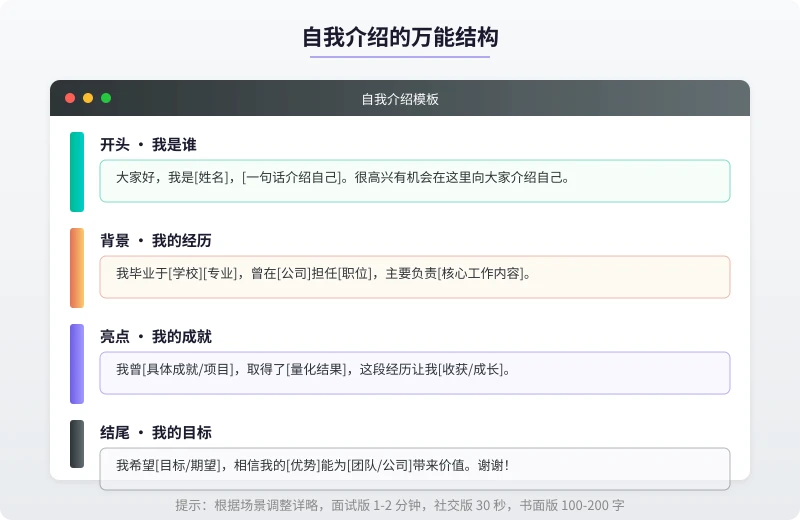This screenshot has width=800, height=520.
Task: Click the orange color bar beside 背景
Action: tap(77, 268)
